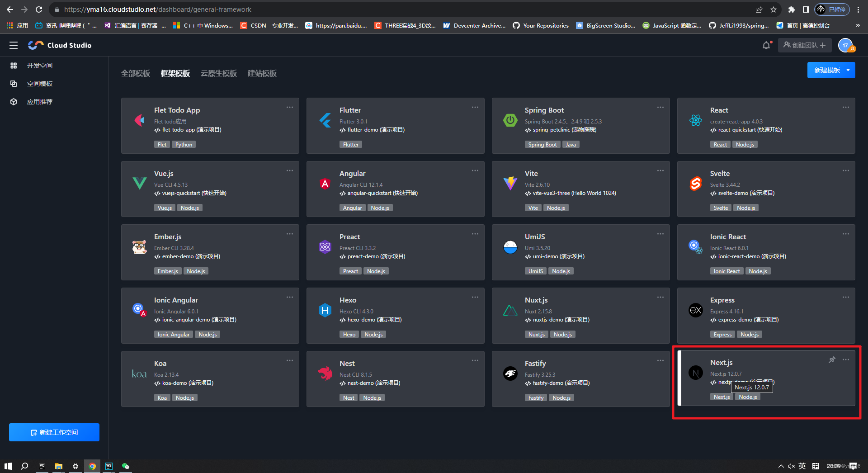868x473 pixels.
Task: Click the Python tag on Flet card
Action: 184,145
